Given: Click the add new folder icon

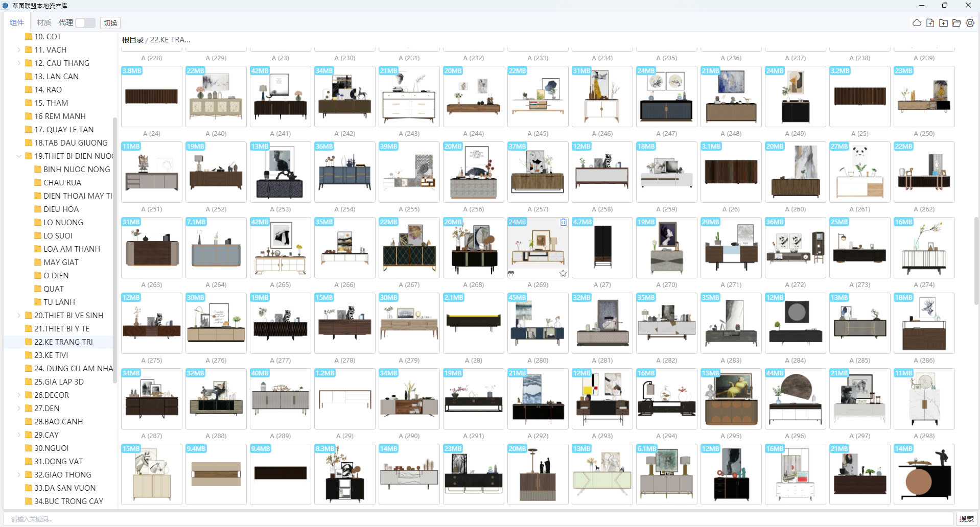Looking at the screenshot, I should pyautogui.click(x=943, y=23).
